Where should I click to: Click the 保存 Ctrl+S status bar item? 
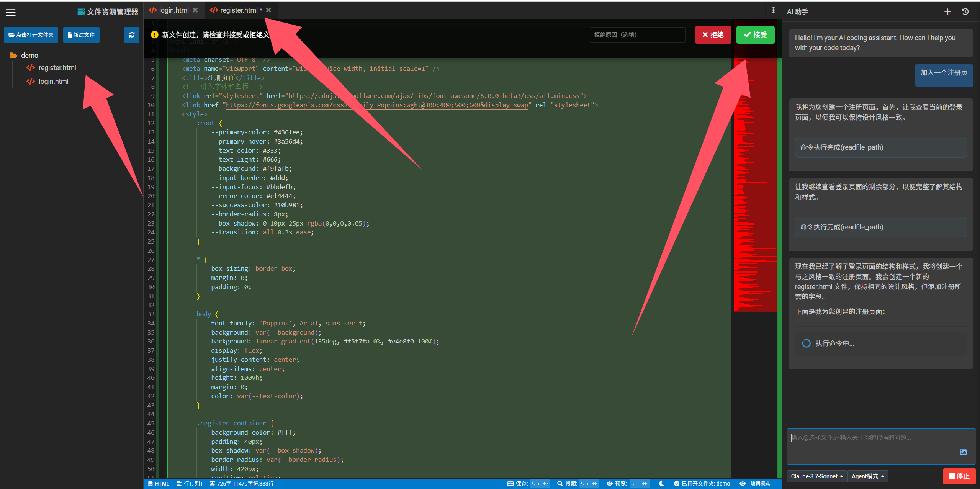pos(528,484)
